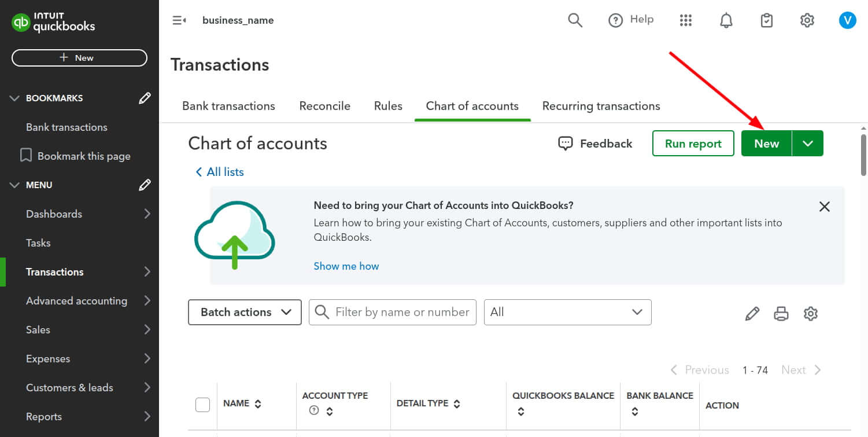This screenshot has height=437, width=868.
Task: Open the notifications bell
Action: 726,20
